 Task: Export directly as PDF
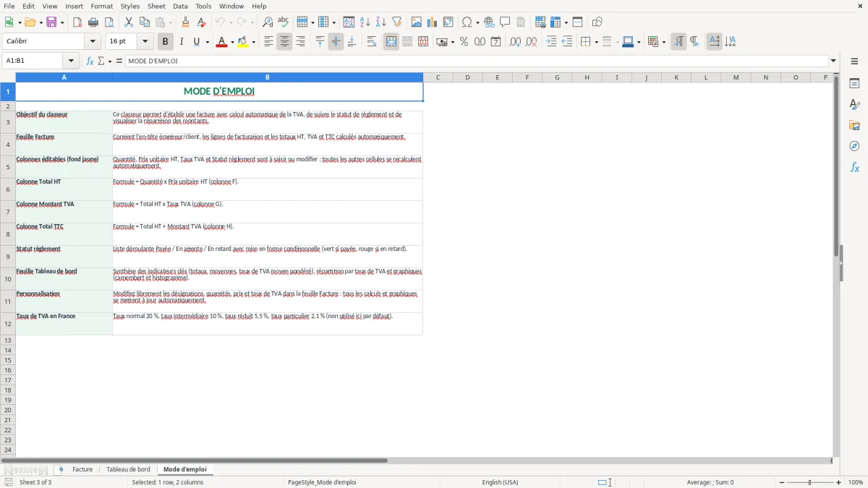tap(77, 22)
